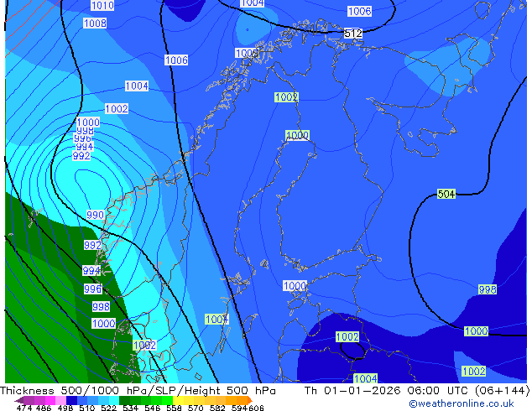The height and width of the screenshot is (411, 532).
Task: Click the purple arrow at legend start
Action: tap(19, 400)
